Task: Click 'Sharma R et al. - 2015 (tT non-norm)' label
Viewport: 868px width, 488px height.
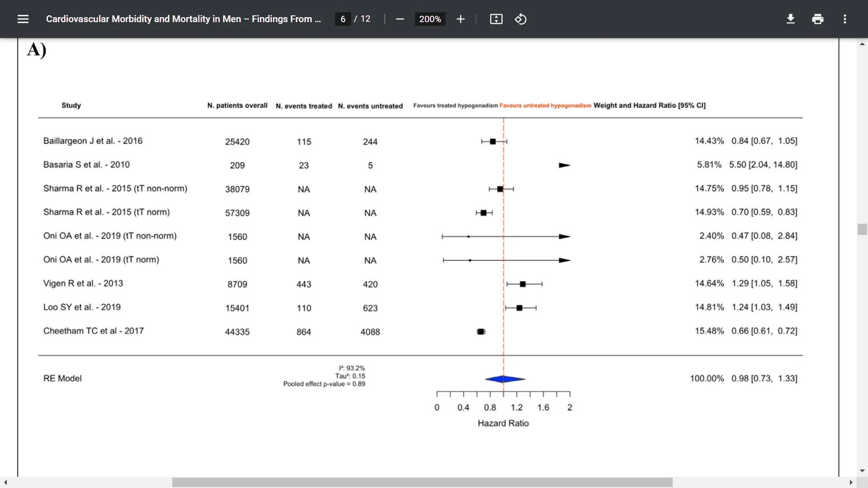Action: tap(115, 188)
